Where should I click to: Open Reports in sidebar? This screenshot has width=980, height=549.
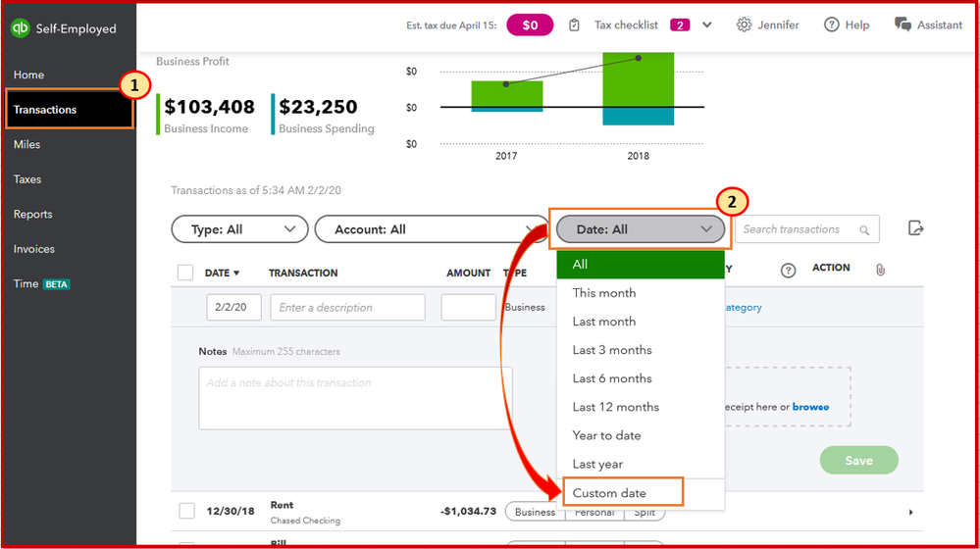pos(33,215)
